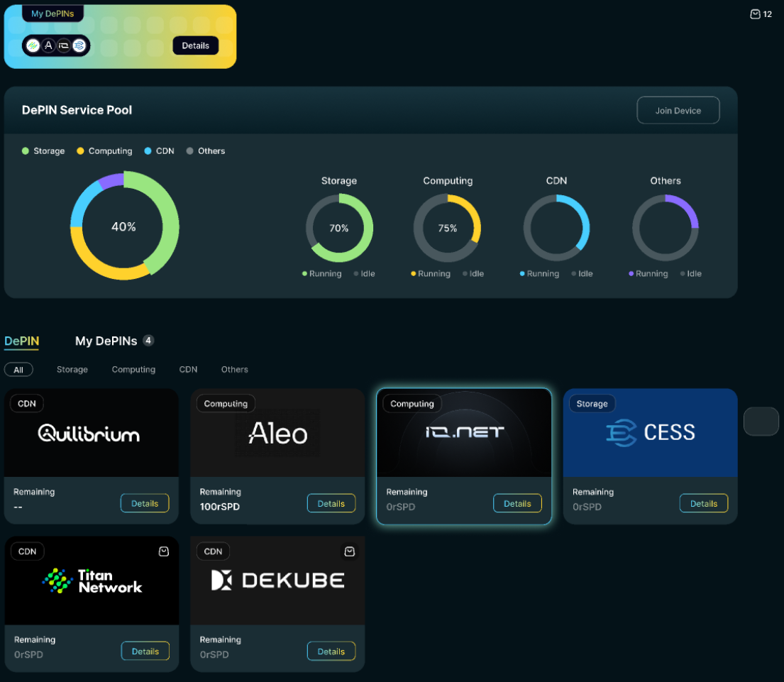Image resolution: width=784 pixels, height=682 pixels.
Task: Filter the list by CDN
Action: coord(188,370)
